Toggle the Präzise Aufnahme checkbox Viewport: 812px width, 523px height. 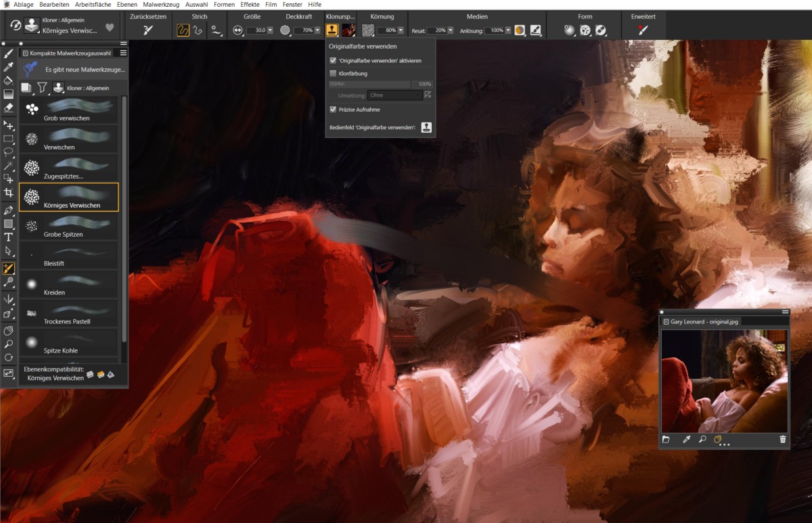tap(333, 109)
